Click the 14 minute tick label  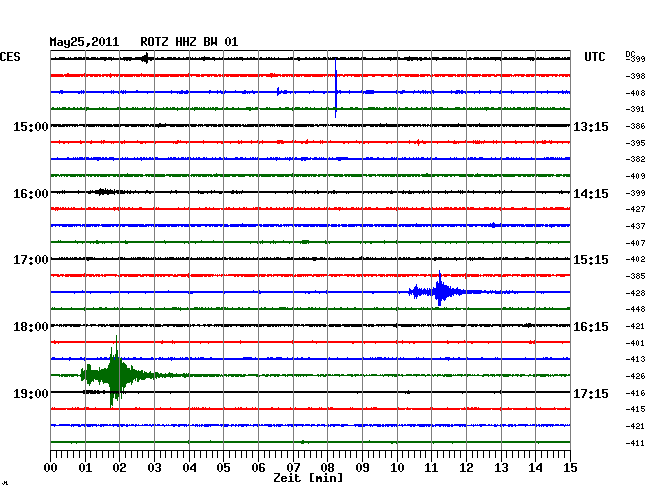535,468
